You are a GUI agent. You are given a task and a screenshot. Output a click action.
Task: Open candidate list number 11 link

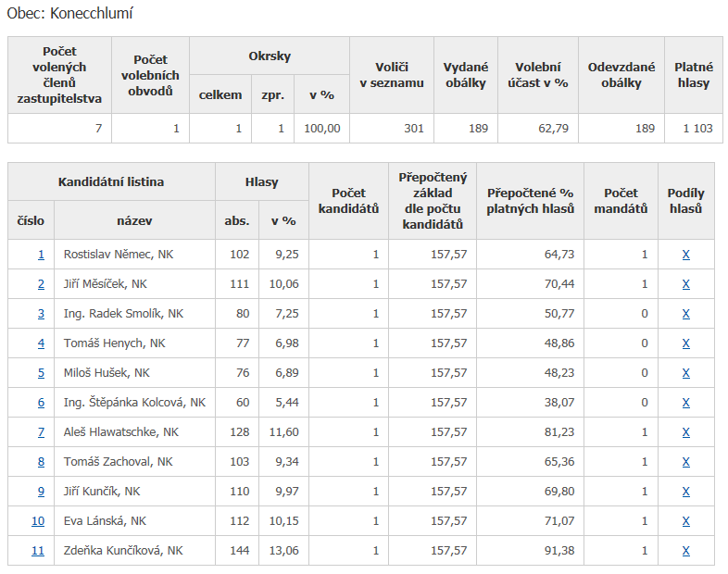(x=38, y=551)
